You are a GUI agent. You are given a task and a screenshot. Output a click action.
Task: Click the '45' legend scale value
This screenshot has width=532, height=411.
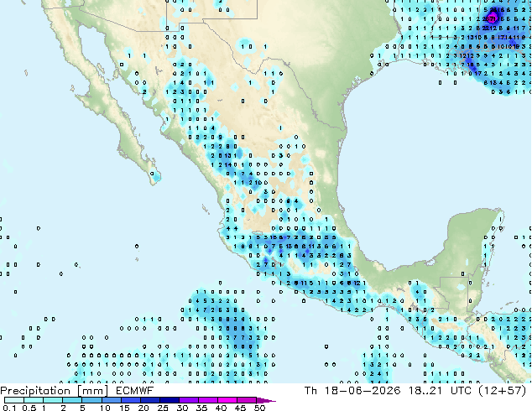[x=240, y=408]
